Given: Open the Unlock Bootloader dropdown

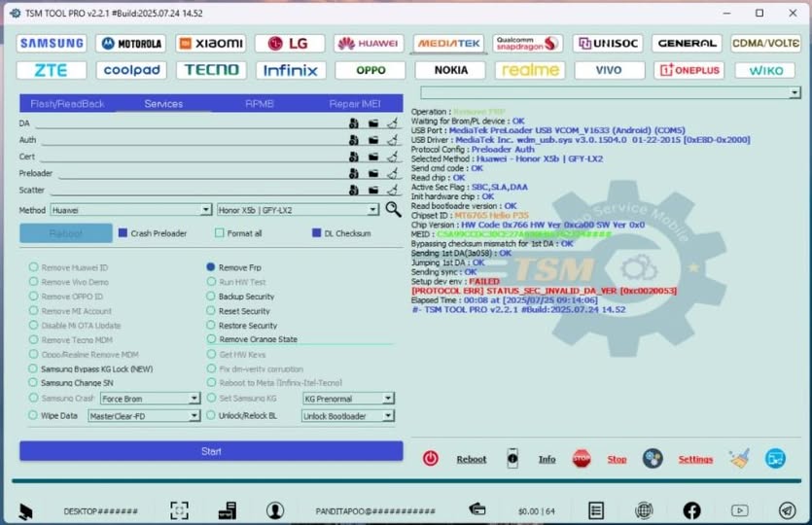Looking at the screenshot, I should point(348,416).
